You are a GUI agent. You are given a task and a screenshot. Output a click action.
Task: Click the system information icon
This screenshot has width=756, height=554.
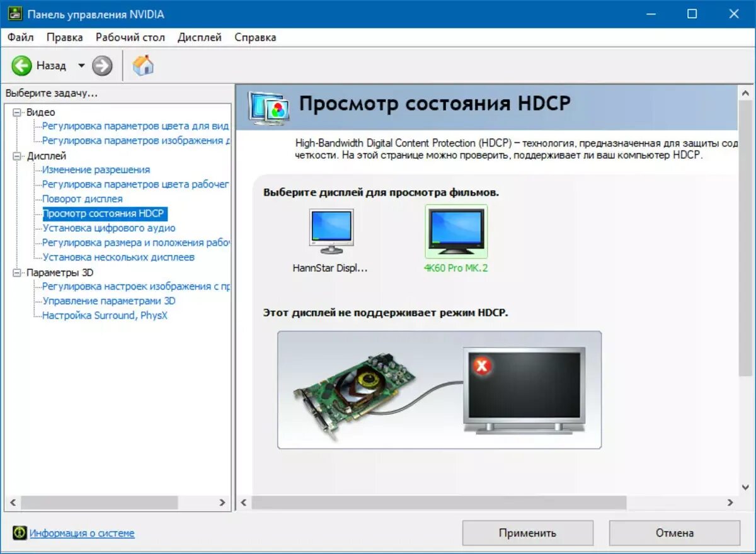pos(20,533)
